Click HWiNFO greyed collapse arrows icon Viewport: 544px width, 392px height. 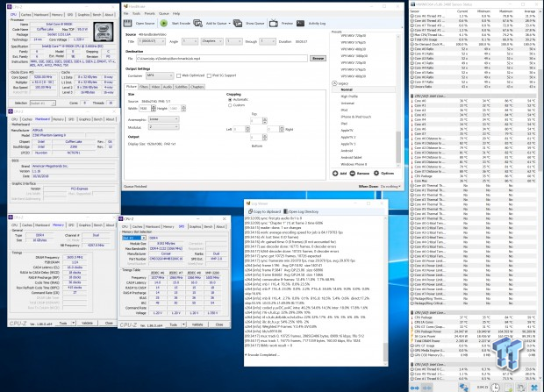point(427,388)
